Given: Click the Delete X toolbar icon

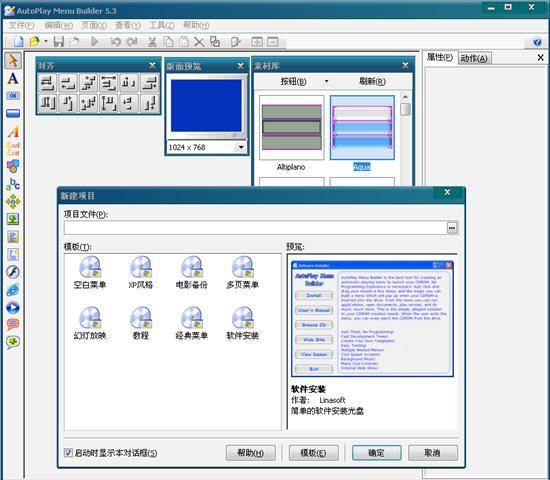Looking at the screenshot, I should point(199,42).
